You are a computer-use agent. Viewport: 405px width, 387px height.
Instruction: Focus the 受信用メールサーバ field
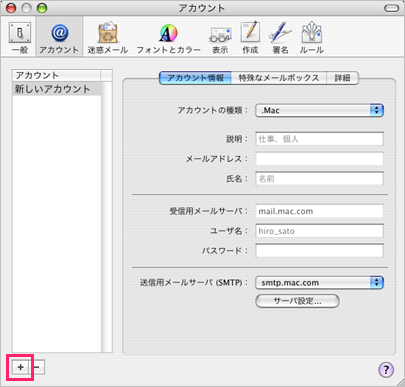click(319, 211)
